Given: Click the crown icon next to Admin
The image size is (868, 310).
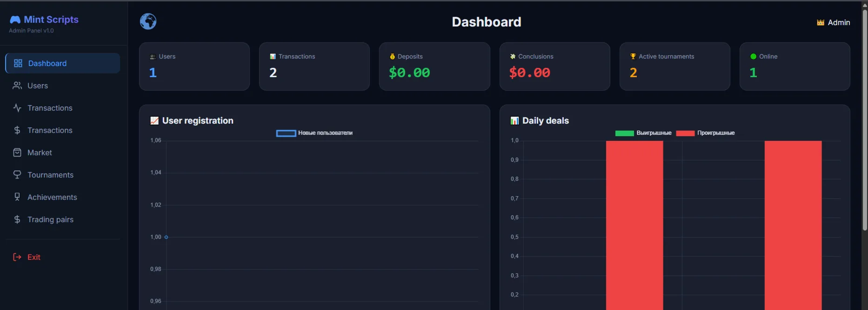Looking at the screenshot, I should 821,22.
